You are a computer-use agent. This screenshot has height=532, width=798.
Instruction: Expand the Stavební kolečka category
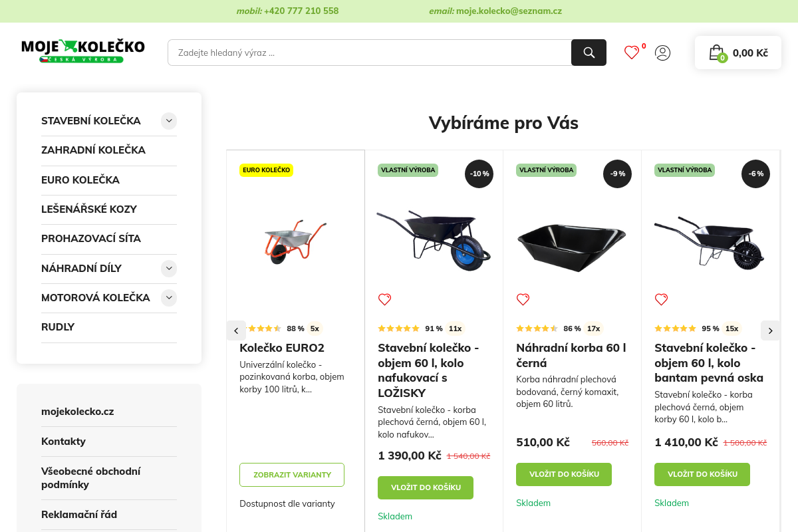pos(169,121)
